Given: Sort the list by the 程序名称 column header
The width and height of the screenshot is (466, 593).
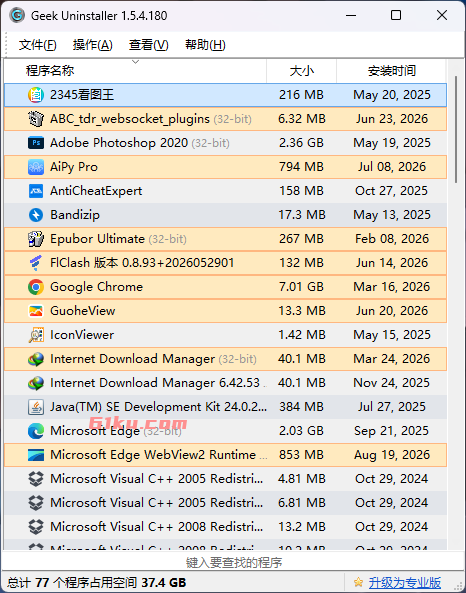Looking at the screenshot, I should click(x=135, y=71).
